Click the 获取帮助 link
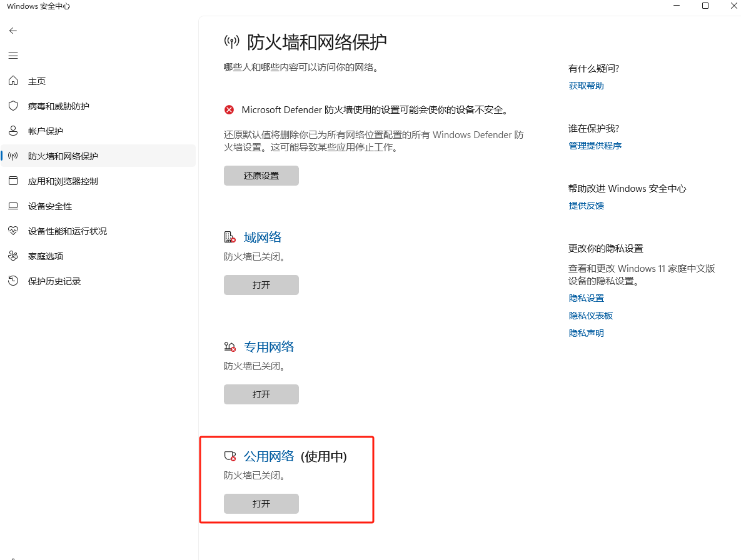This screenshot has width=741, height=560. point(586,86)
